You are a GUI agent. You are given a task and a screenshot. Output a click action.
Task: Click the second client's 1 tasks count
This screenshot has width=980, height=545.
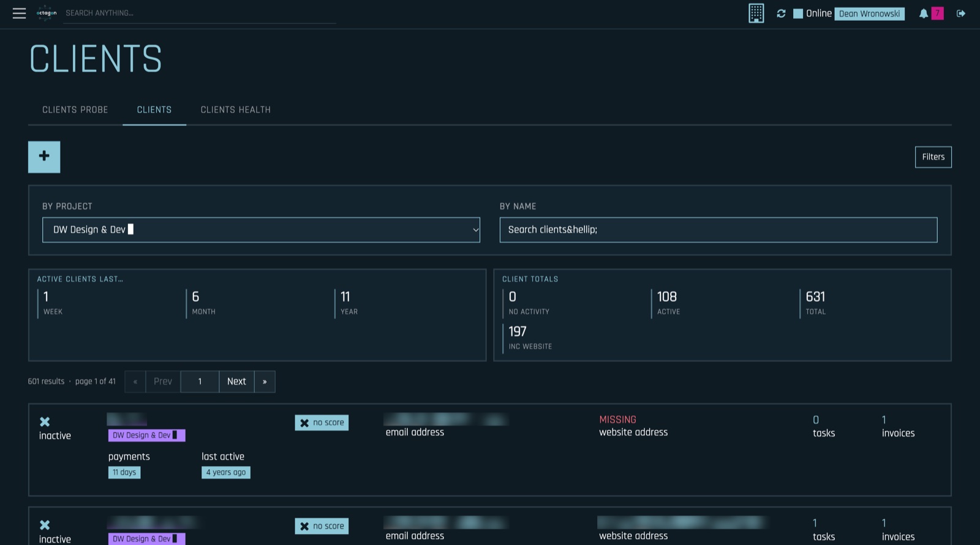click(815, 523)
